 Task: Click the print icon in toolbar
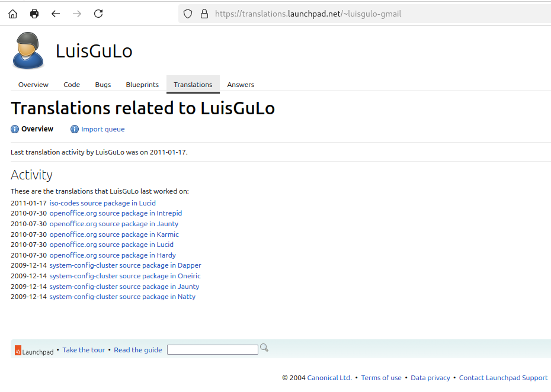coord(34,14)
